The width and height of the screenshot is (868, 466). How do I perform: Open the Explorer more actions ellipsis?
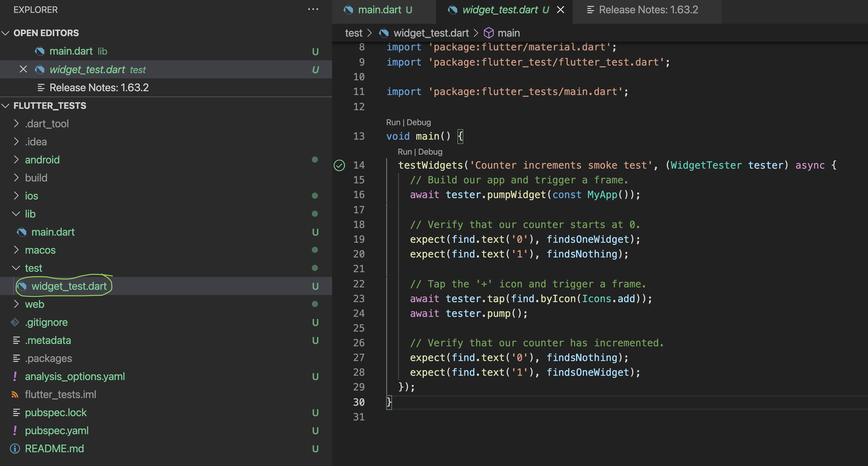[313, 10]
